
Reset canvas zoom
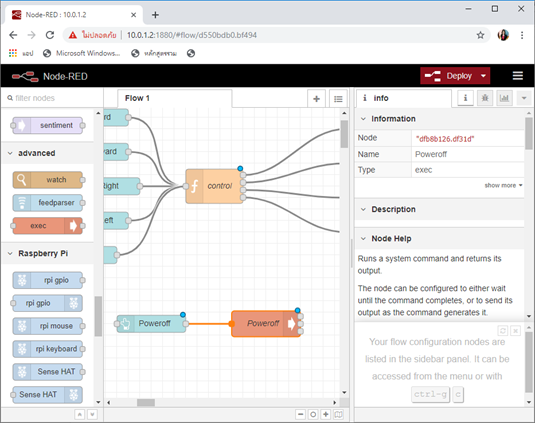(x=313, y=414)
